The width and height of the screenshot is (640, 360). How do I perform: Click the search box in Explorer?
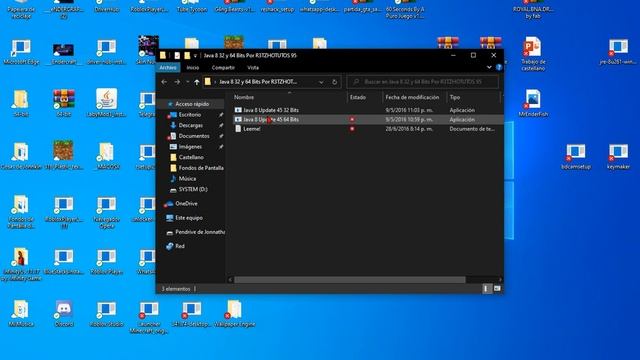click(x=422, y=82)
